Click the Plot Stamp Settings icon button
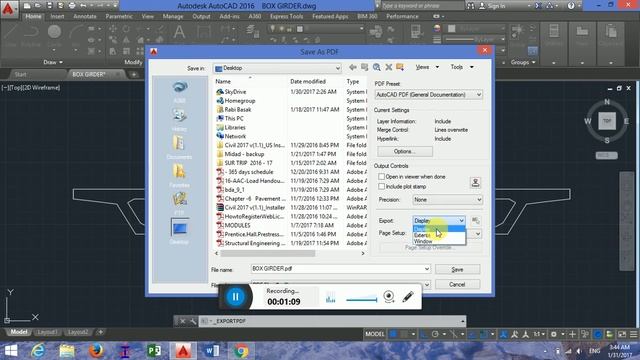The height and width of the screenshot is (360, 640). pyautogui.click(x=476, y=182)
